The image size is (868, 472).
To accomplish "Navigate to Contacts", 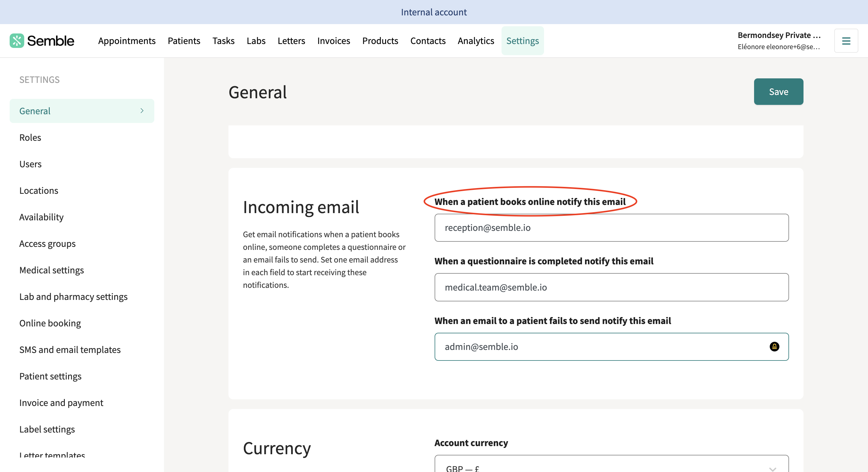I will (x=428, y=41).
